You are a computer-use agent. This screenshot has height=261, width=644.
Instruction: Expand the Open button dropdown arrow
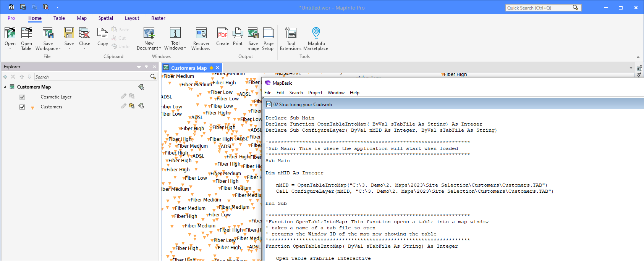pos(10,49)
